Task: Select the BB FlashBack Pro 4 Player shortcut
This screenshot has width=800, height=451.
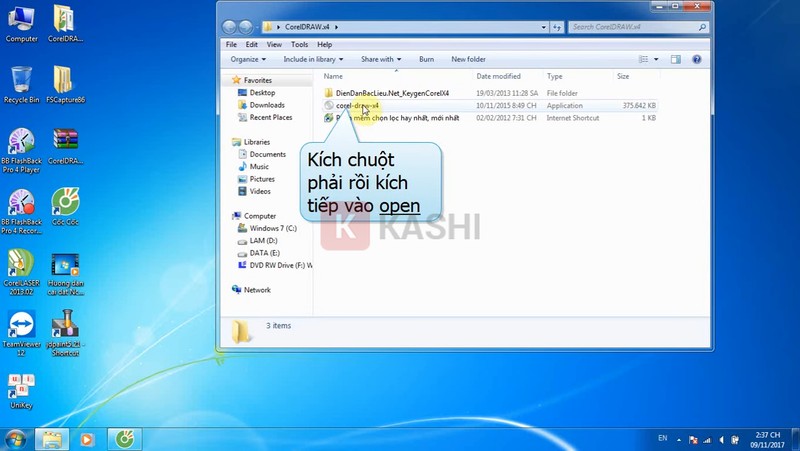Action: pos(21,151)
